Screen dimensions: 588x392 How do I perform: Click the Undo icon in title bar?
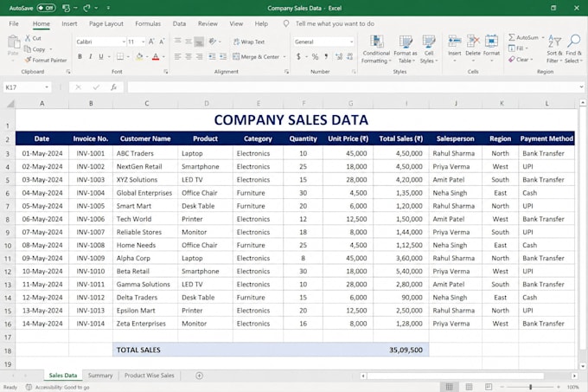(67, 8)
